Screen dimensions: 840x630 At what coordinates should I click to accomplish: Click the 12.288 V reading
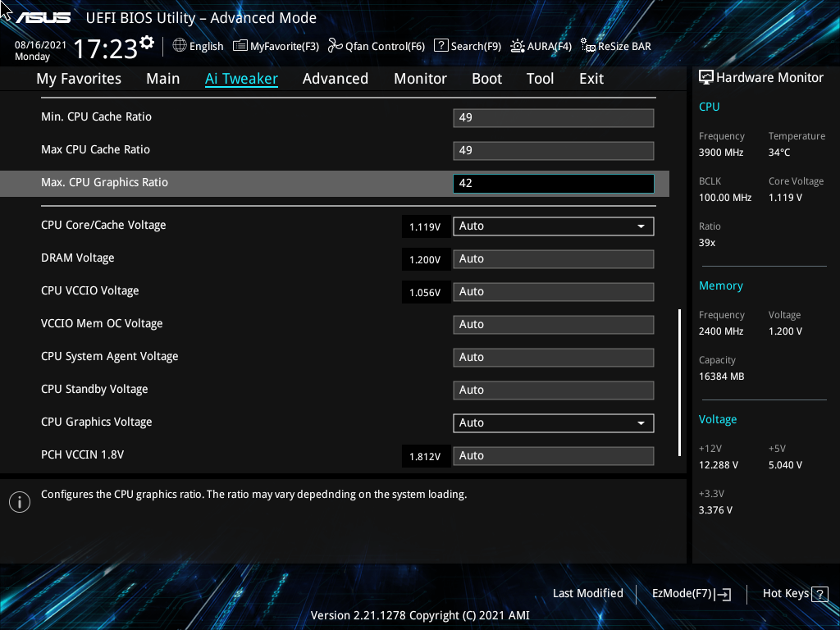pos(719,465)
